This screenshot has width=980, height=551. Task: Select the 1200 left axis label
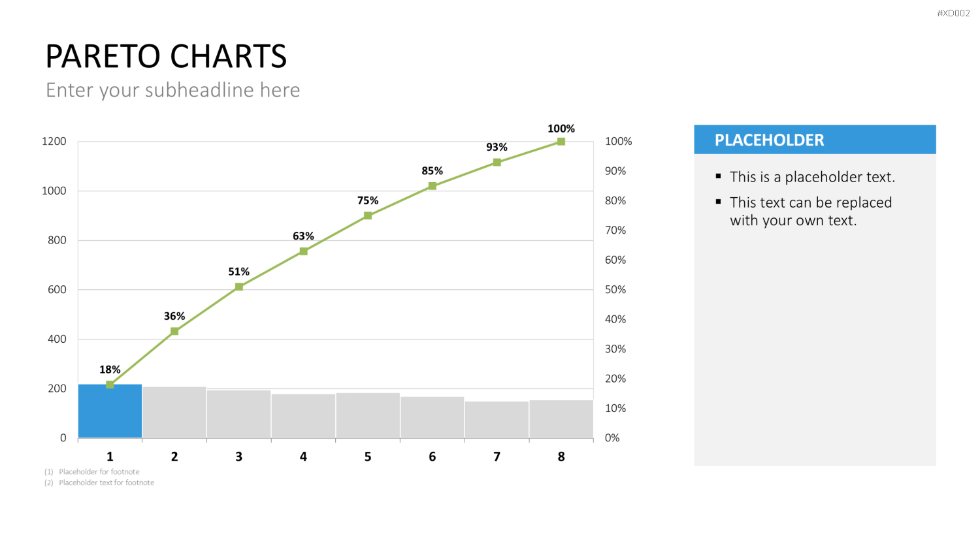(x=54, y=142)
